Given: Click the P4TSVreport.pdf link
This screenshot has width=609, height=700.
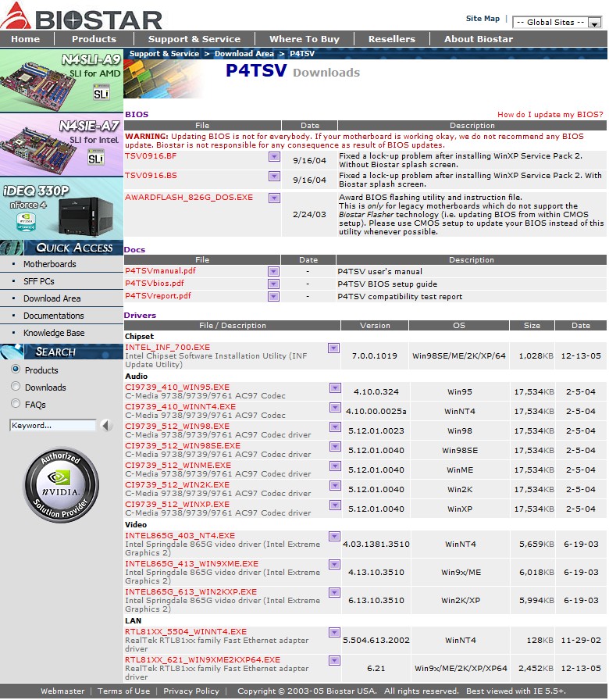Looking at the screenshot, I should click(158, 296).
